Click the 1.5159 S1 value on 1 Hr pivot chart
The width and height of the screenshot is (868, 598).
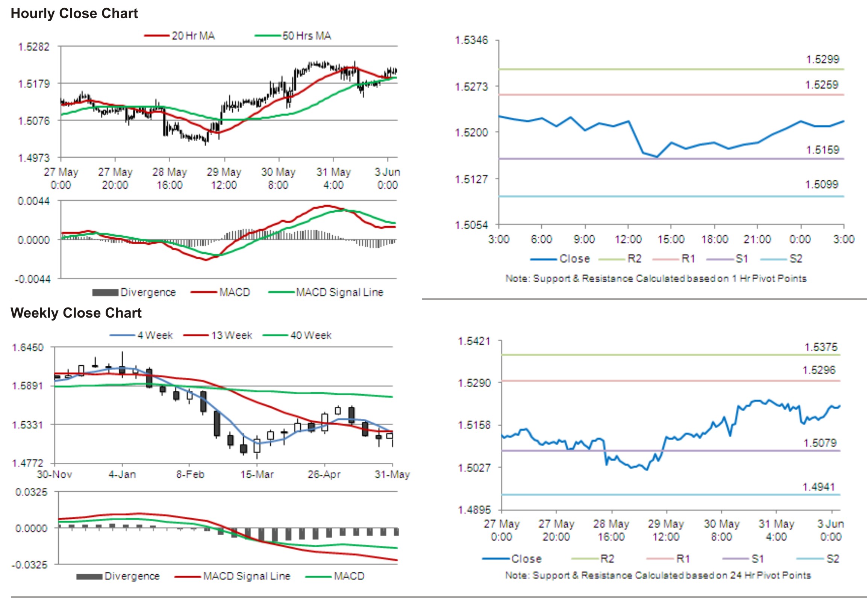pos(823,150)
